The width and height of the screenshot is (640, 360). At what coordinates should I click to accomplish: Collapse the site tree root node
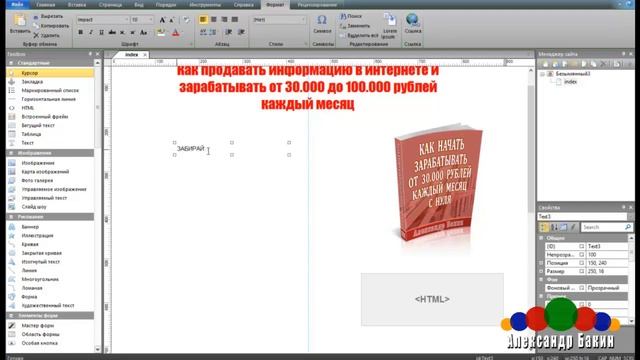(542, 74)
